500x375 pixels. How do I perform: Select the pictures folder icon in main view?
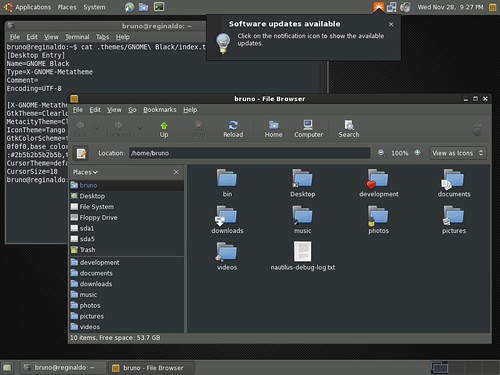point(454,215)
